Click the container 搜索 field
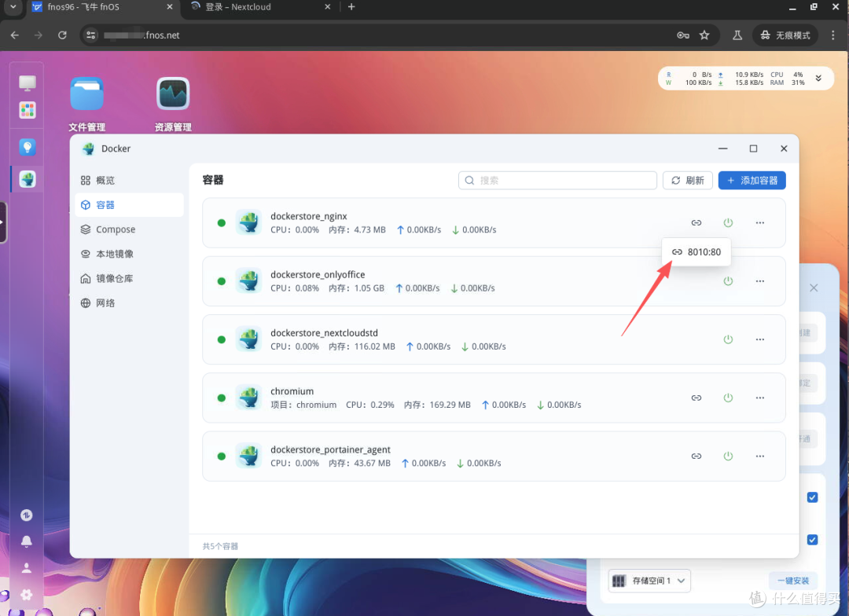The image size is (849, 616). 557,180
